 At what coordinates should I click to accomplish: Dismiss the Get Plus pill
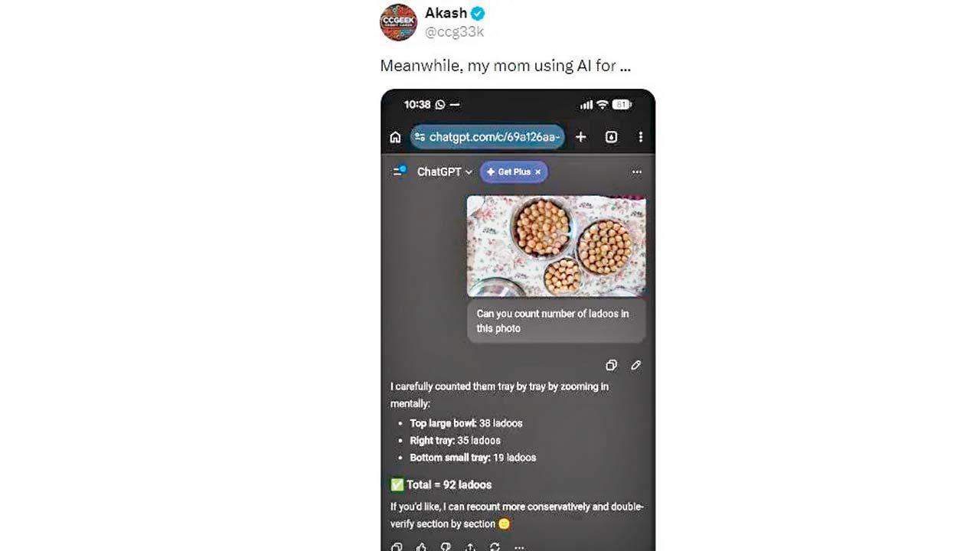click(538, 172)
